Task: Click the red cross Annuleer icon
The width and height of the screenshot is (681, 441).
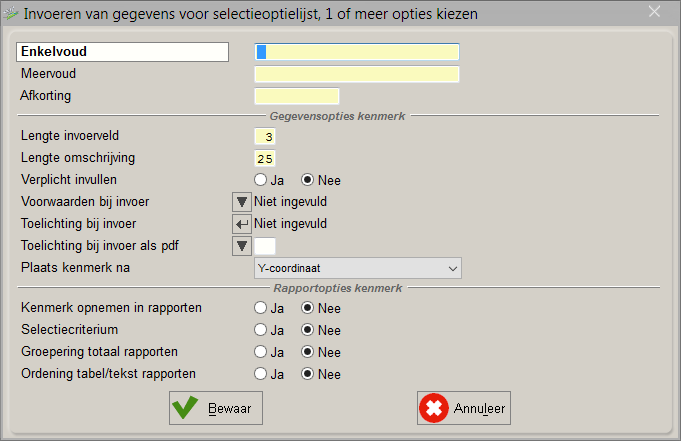Action: (x=434, y=408)
